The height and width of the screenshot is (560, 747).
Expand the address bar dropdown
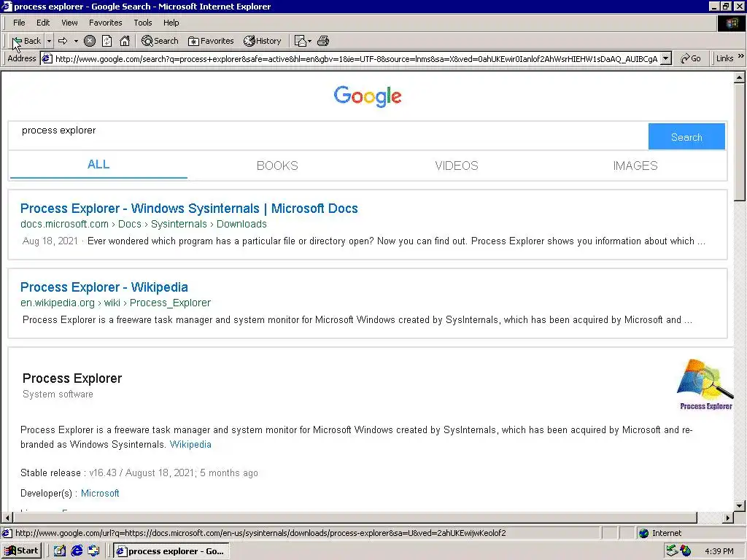[x=667, y=58]
